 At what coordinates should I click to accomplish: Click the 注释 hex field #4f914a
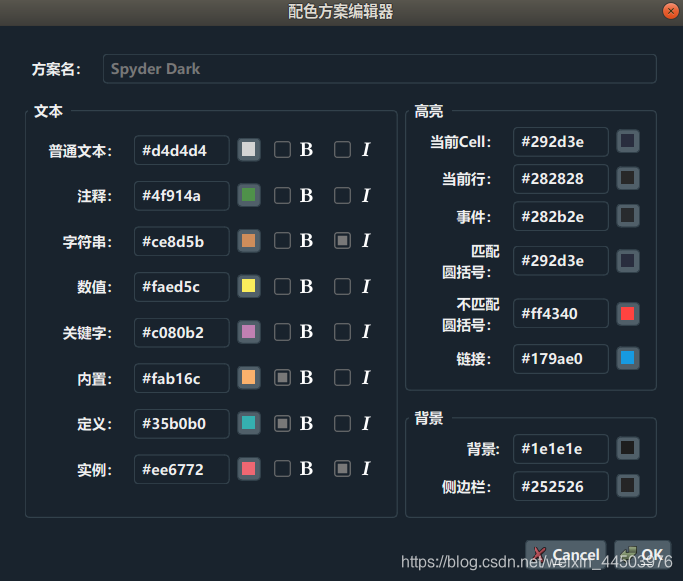pos(182,196)
